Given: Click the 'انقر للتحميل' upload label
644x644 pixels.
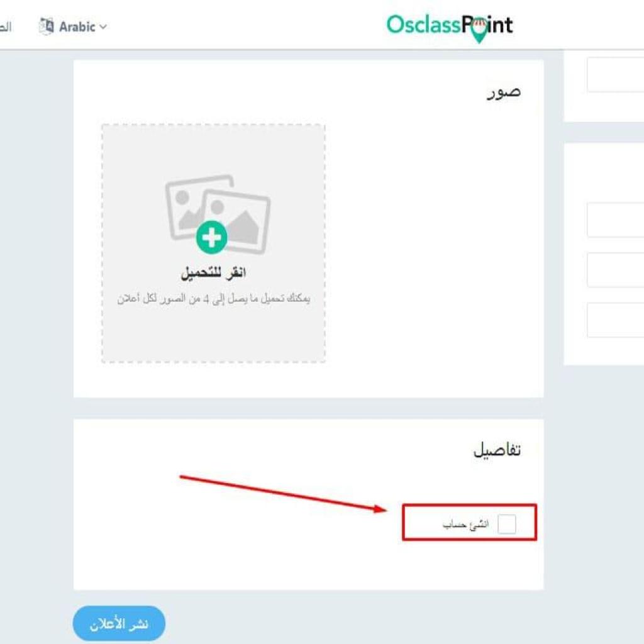Looking at the screenshot, I should [214, 273].
